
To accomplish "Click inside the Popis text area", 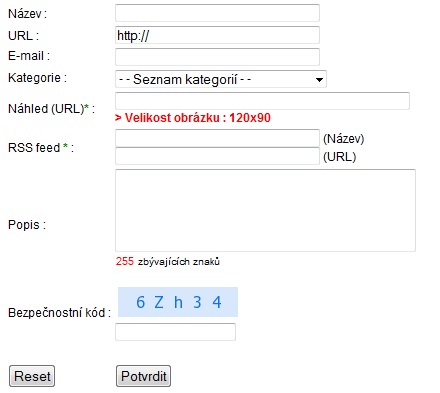I will 265,210.
